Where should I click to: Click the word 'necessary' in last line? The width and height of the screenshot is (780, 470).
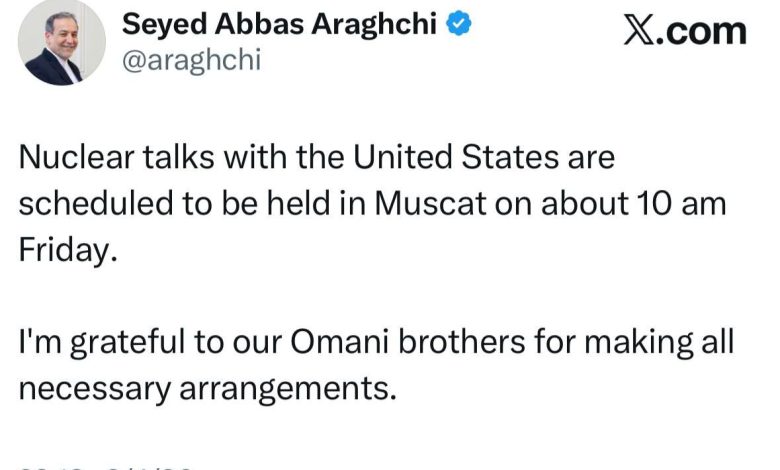[x=95, y=389]
